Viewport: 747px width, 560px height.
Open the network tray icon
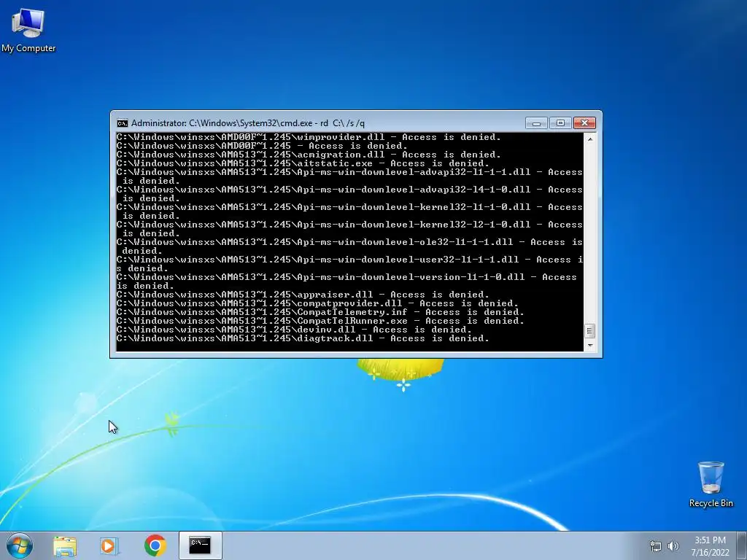click(x=656, y=546)
